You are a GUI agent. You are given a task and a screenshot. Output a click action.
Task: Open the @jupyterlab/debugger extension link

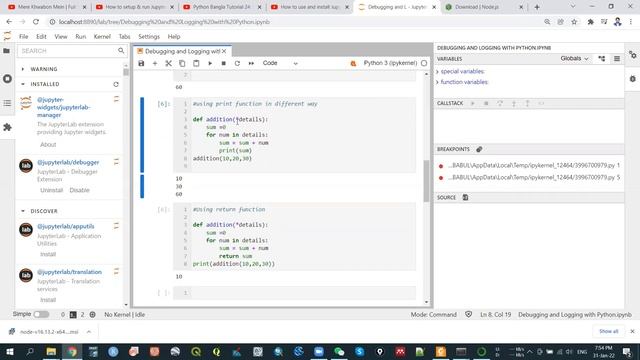pos(68,162)
